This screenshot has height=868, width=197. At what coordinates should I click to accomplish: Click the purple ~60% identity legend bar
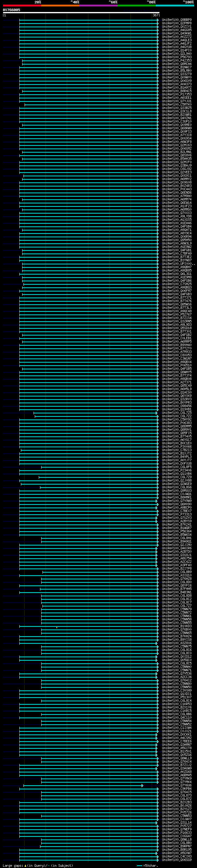pyautogui.click(x=99, y=6)
